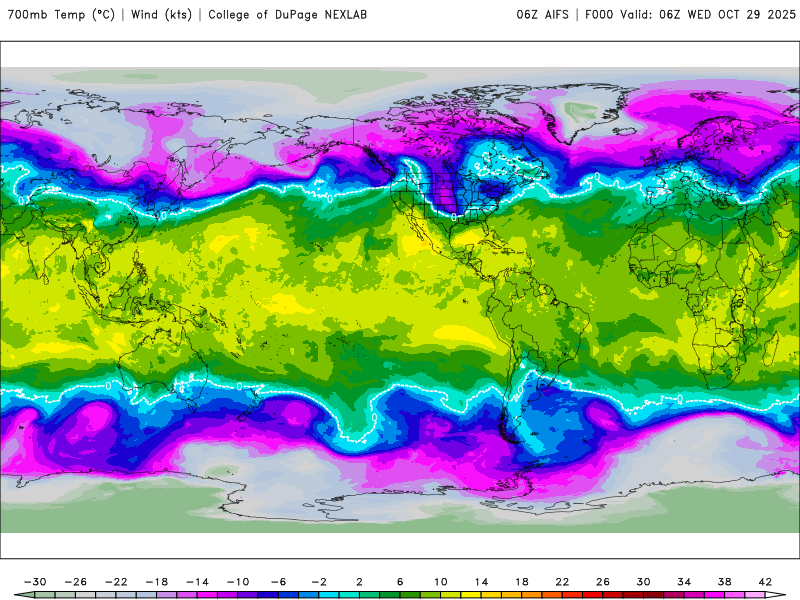Click the pale pink segment just left of 42
The height and width of the screenshot is (600, 800).
[x=755, y=595]
